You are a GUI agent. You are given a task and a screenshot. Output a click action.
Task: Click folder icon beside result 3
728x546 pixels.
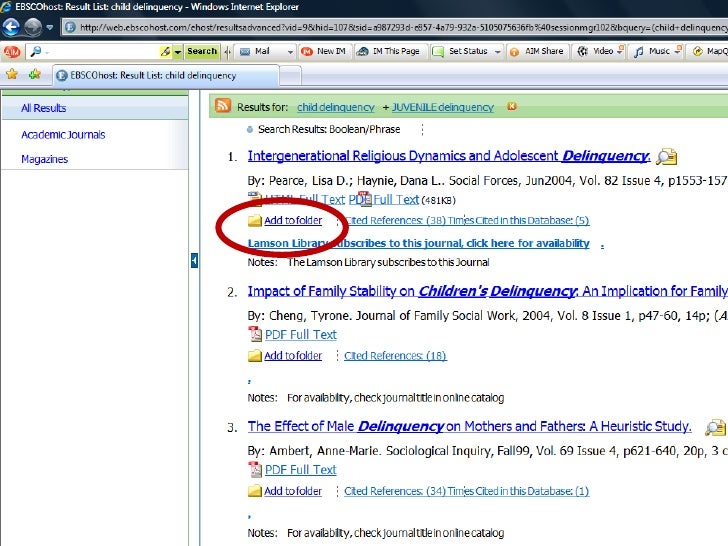(254, 491)
